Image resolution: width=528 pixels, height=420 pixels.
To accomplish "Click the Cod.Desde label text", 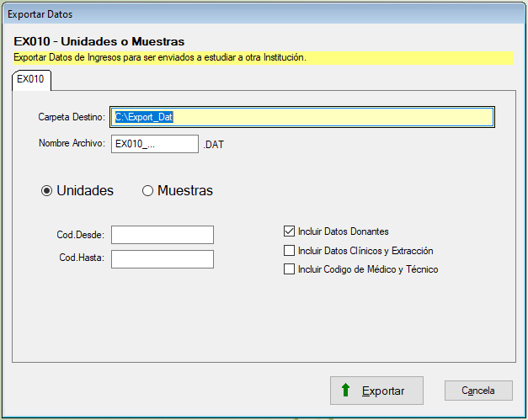I will [x=81, y=235].
